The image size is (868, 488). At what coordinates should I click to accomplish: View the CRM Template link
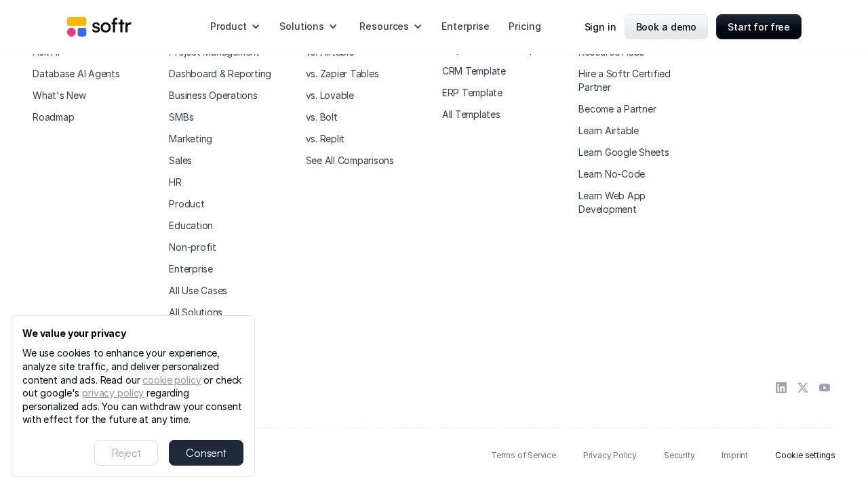(x=474, y=71)
